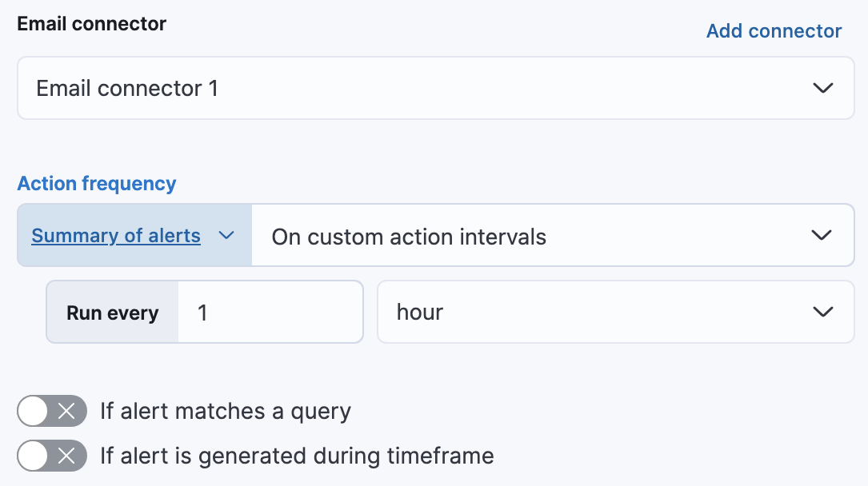Click the Add connector link

(x=773, y=30)
